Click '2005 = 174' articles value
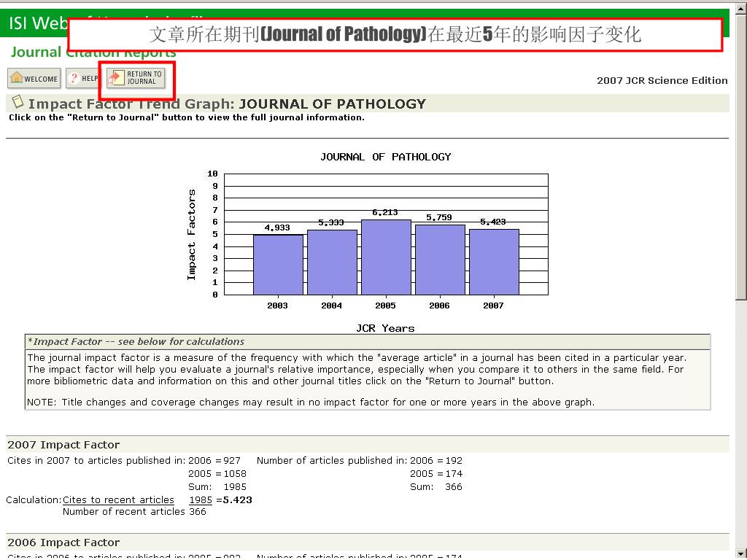The width and height of the screenshot is (747, 560). tap(436, 474)
